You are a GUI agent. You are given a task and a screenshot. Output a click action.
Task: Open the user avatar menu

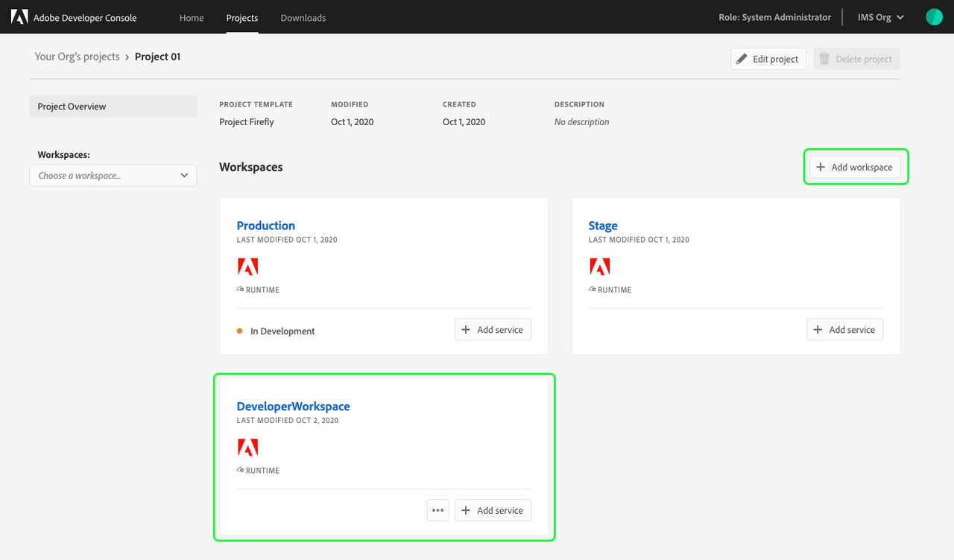[934, 17]
